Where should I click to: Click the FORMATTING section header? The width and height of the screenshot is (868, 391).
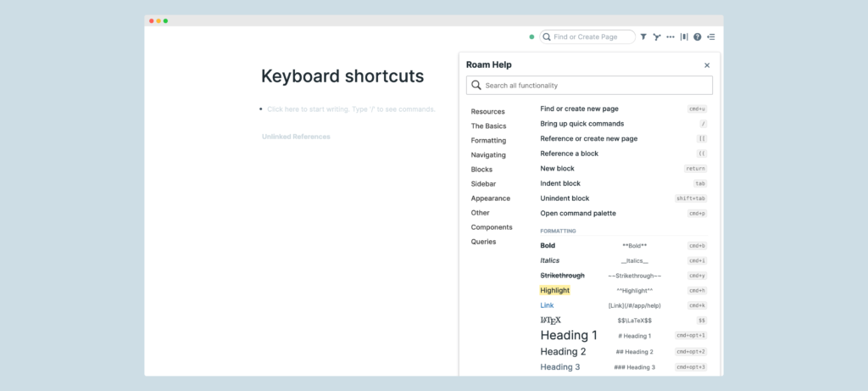[558, 231]
